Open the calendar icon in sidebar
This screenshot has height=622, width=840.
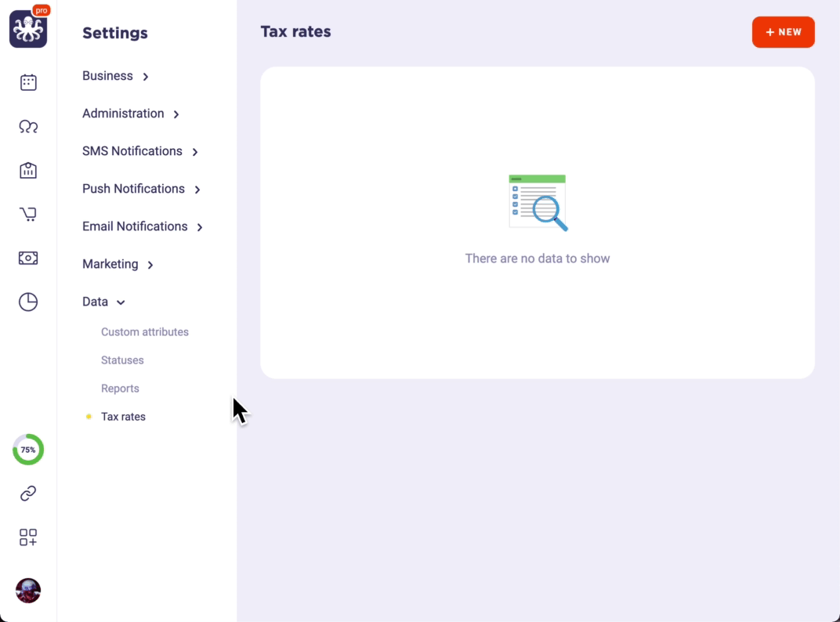[28, 82]
